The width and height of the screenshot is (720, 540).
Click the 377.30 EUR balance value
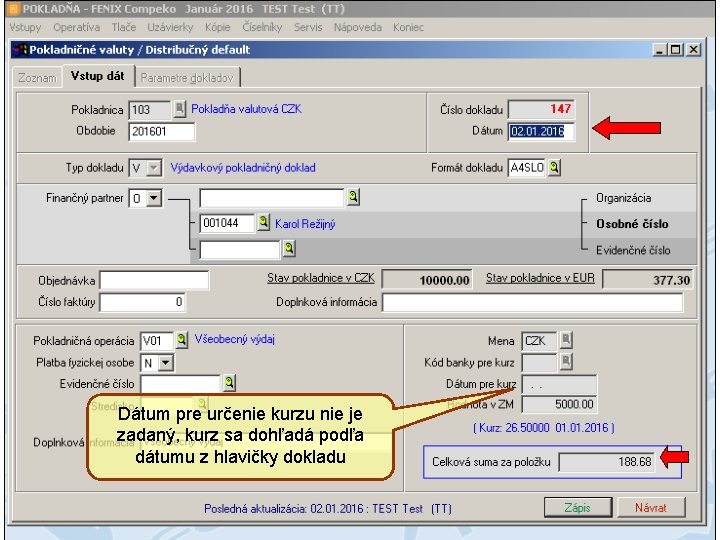pos(647,280)
